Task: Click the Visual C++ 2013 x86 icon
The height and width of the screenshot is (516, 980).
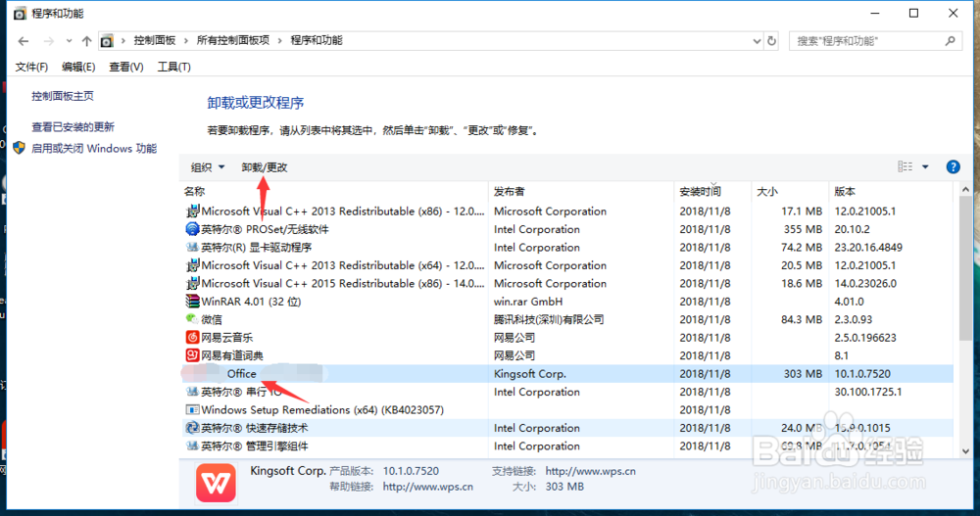Action: point(192,211)
